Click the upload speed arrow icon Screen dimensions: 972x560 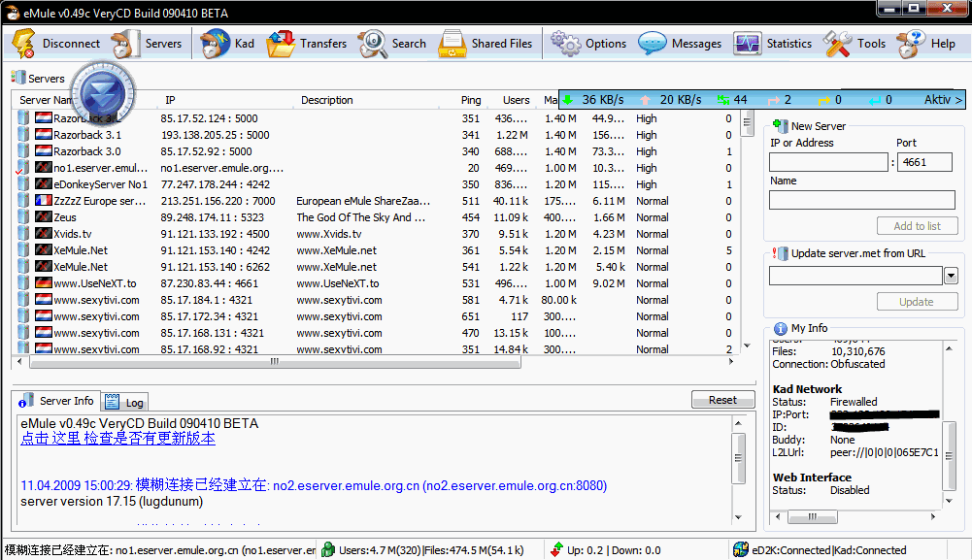pos(646,100)
